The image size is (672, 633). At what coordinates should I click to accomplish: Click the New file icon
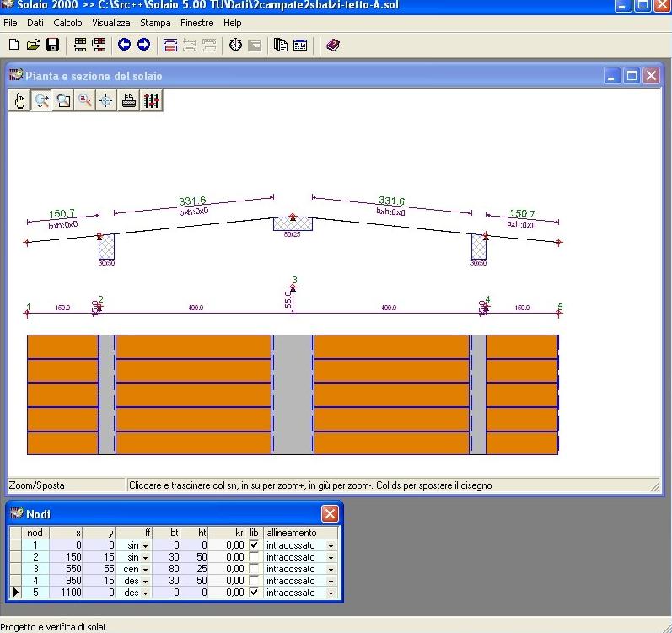tap(13, 45)
